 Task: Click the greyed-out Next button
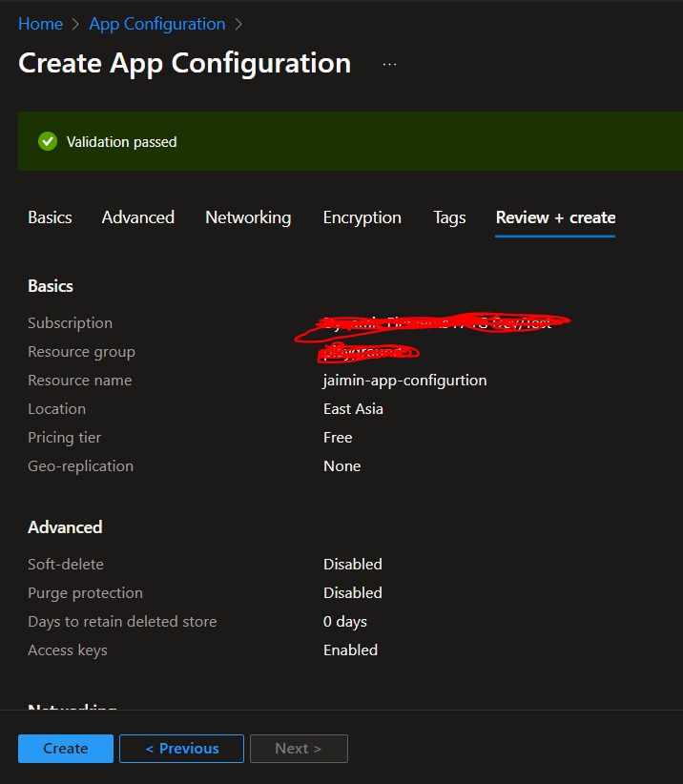(299, 749)
